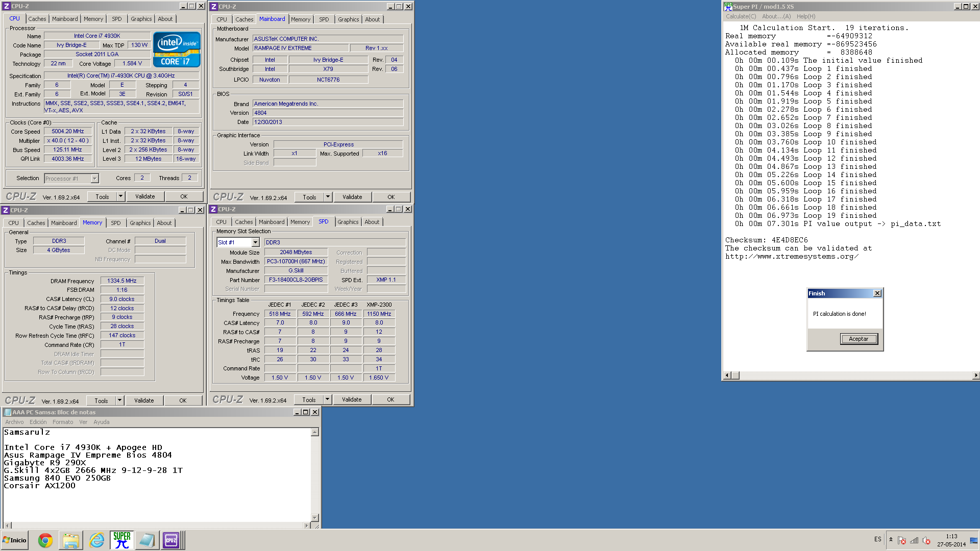Open Tools dropdown arrow in SPD window
980x551 pixels.
pos(327,399)
